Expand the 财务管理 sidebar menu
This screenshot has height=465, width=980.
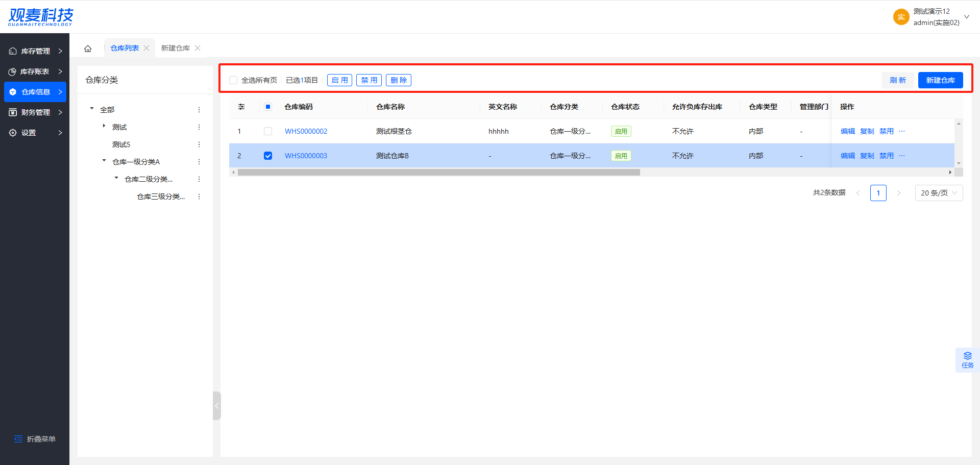[35, 112]
